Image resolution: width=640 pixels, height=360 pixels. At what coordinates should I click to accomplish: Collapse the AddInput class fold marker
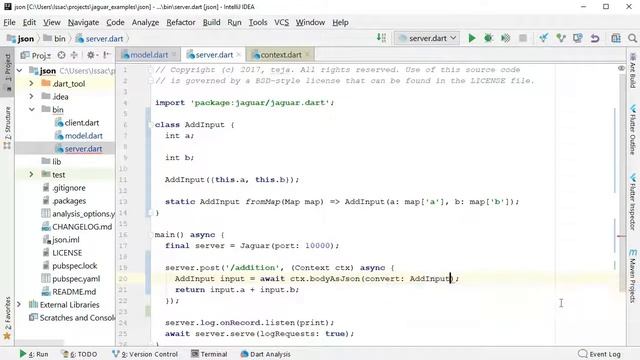pyautogui.click(x=151, y=124)
